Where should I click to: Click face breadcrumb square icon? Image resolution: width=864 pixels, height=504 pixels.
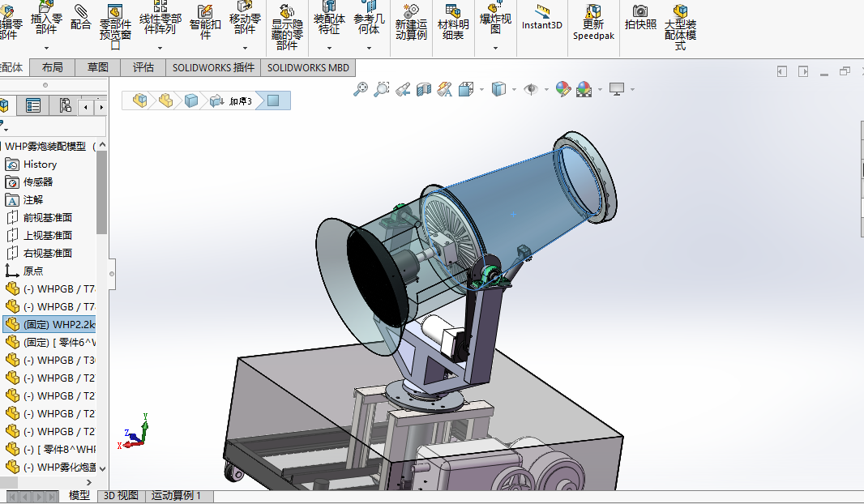273,100
